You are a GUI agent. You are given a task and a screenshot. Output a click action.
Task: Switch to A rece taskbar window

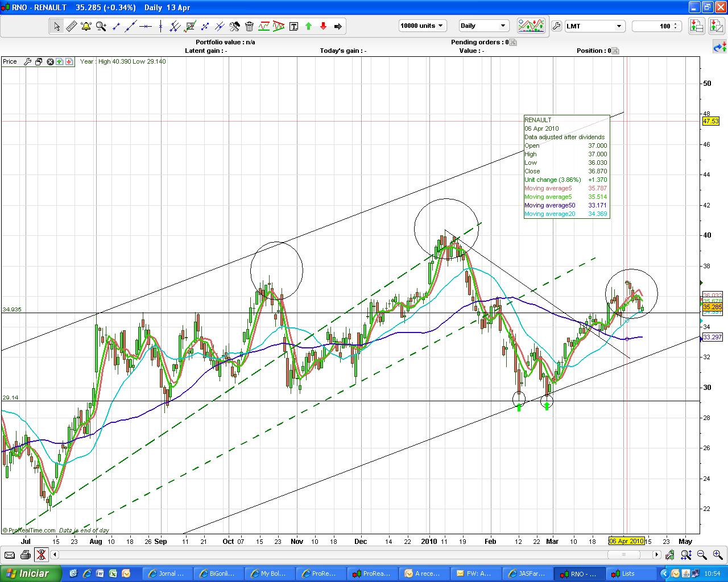(424, 573)
